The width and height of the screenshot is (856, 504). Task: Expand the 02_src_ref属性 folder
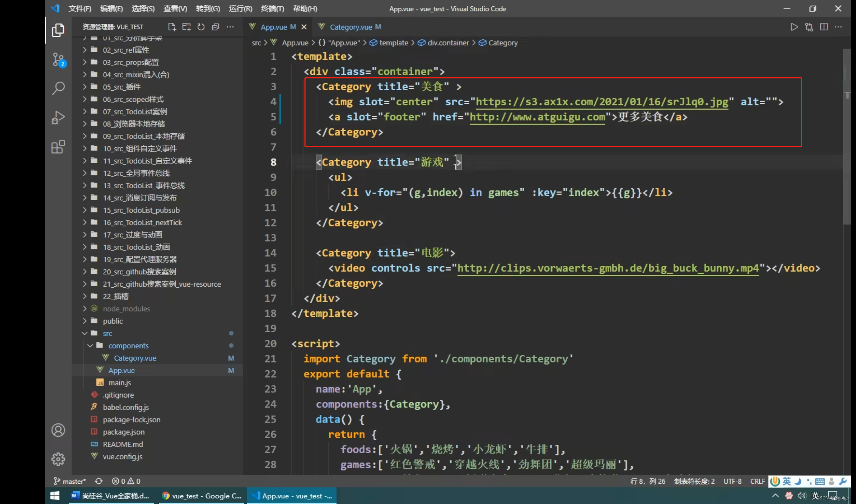point(157,50)
